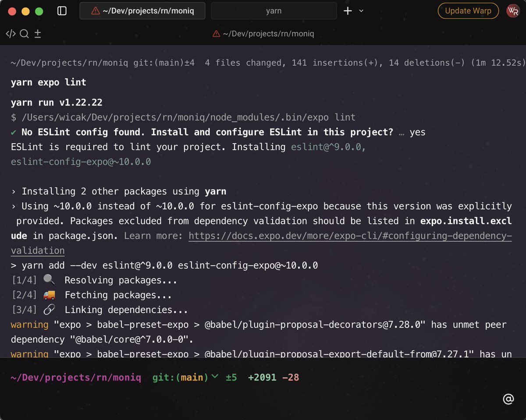The width and height of the screenshot is (526, 420).
Task: Select the 'eslint-config-expo@~10.0.0' line
Action: click(81, 162)
